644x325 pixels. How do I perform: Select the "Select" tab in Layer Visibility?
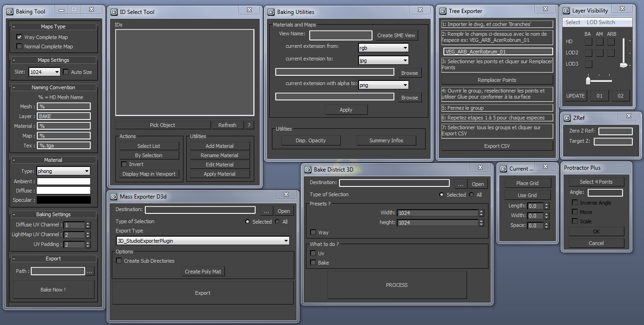point(572,22)
